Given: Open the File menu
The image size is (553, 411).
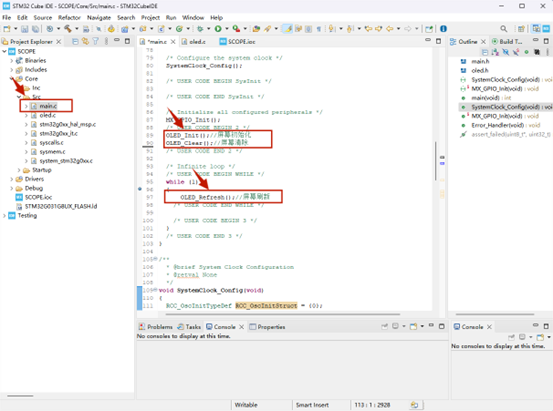Looking at the screenshot, I should tap(6, 18).
